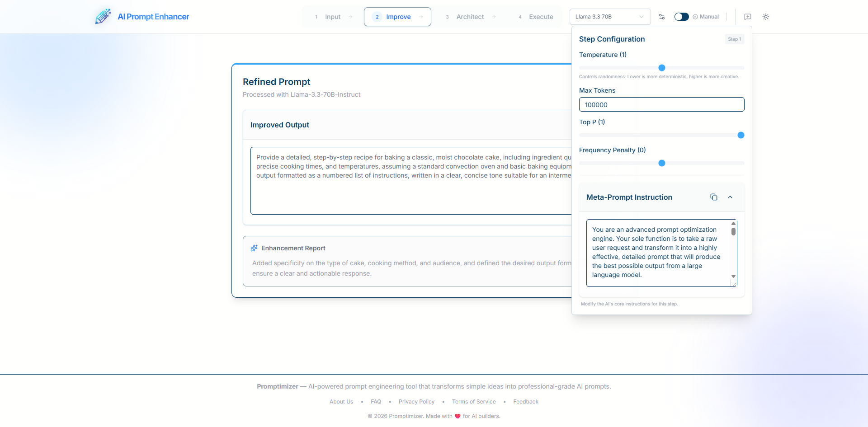
Task: Click the Step 1 badge in Step Configuration
Action: (734, 39)
